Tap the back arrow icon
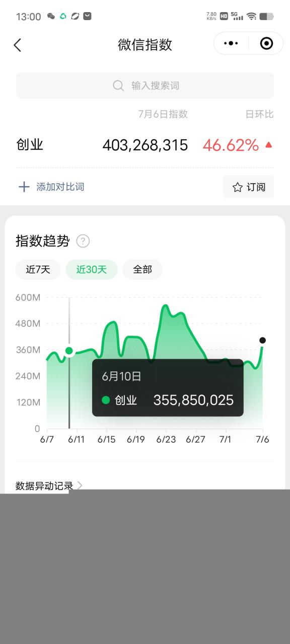Image resolution: width=290 pixels, height=644 pixels. (x=18, y=45)
